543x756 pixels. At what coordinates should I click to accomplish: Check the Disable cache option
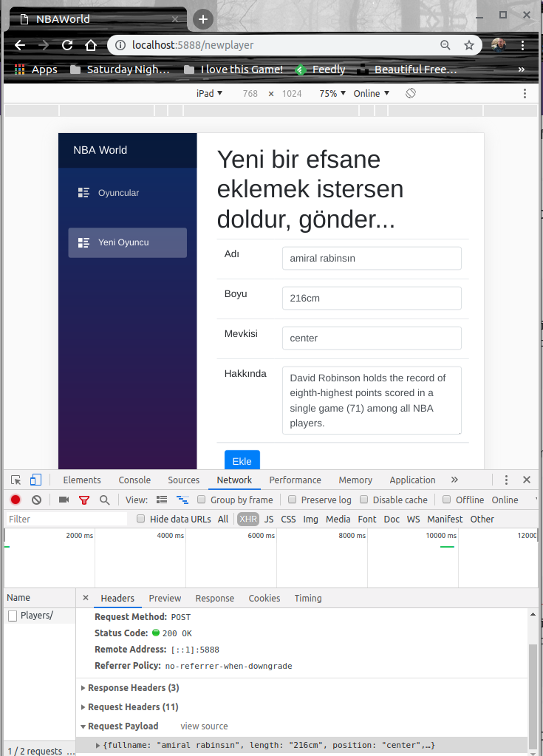pos(364,500)
